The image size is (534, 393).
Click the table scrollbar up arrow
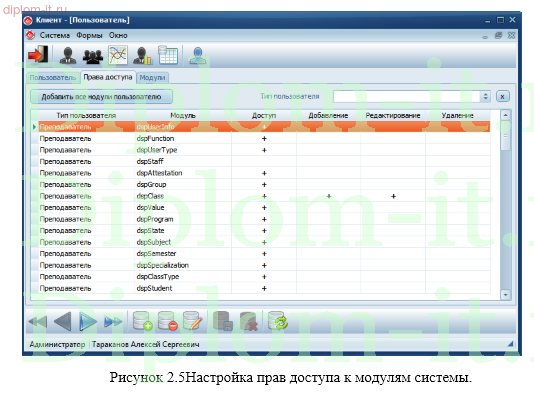pos(505,115)
